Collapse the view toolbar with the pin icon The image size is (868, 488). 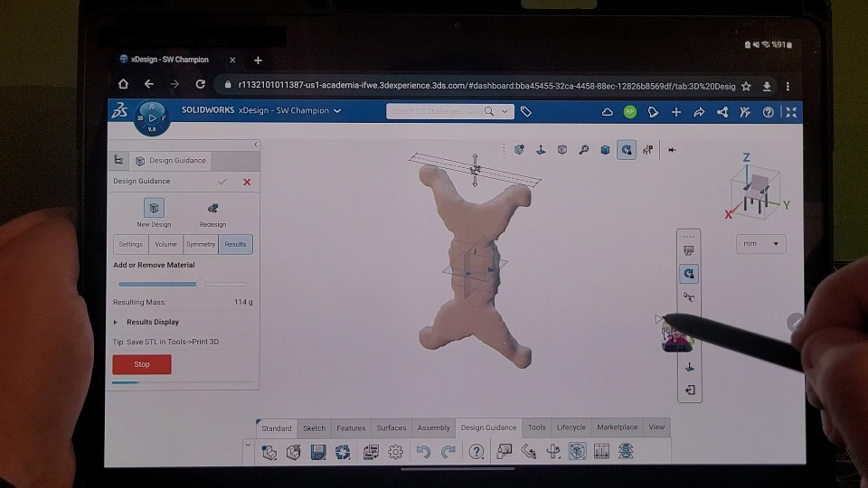point(672,150)
